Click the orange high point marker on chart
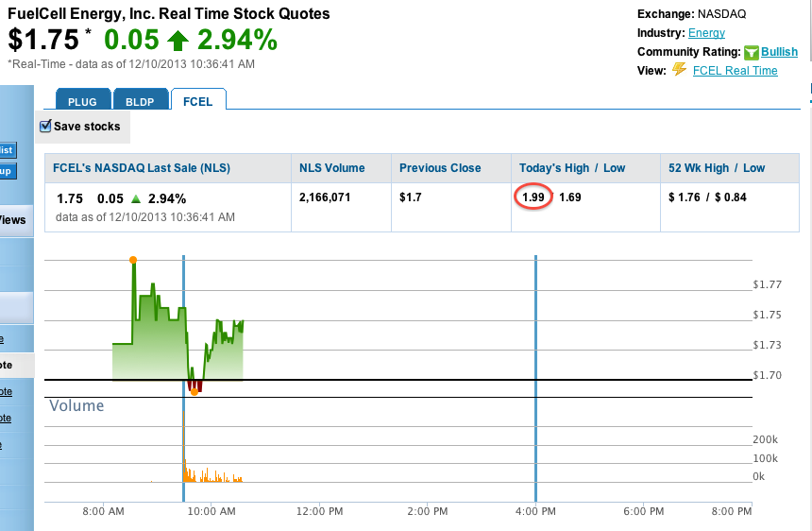 click(133, 260)
